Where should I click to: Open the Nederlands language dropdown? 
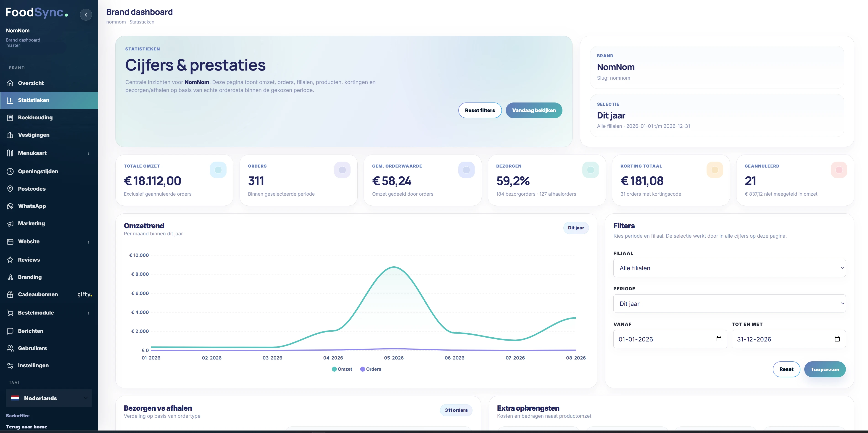[49, 398]
